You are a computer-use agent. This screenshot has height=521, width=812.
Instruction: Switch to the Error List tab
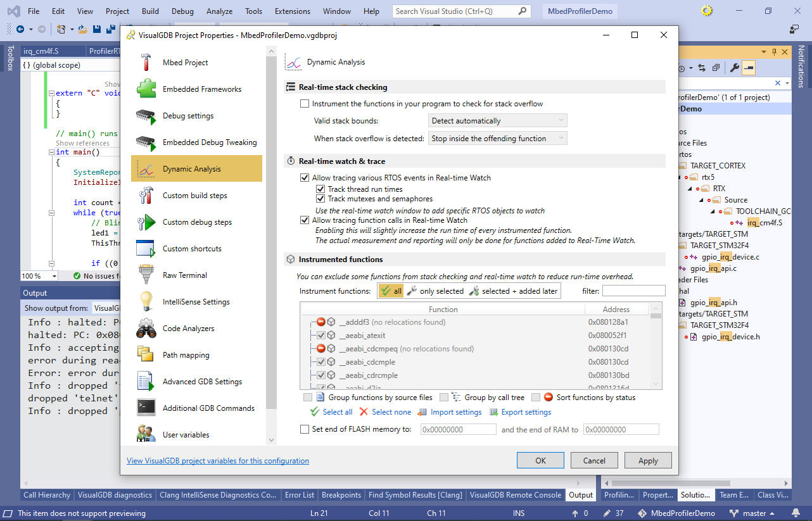click(x=300, y=495)
